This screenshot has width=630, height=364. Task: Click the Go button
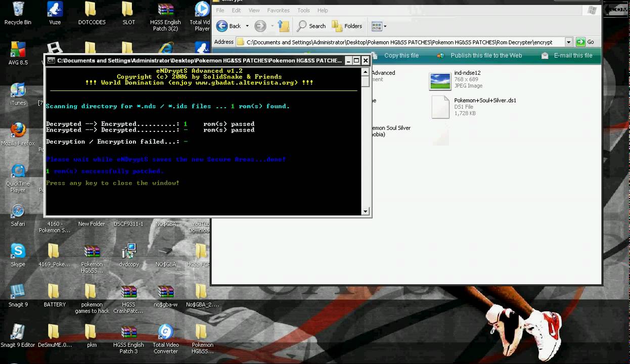(586, 42)
